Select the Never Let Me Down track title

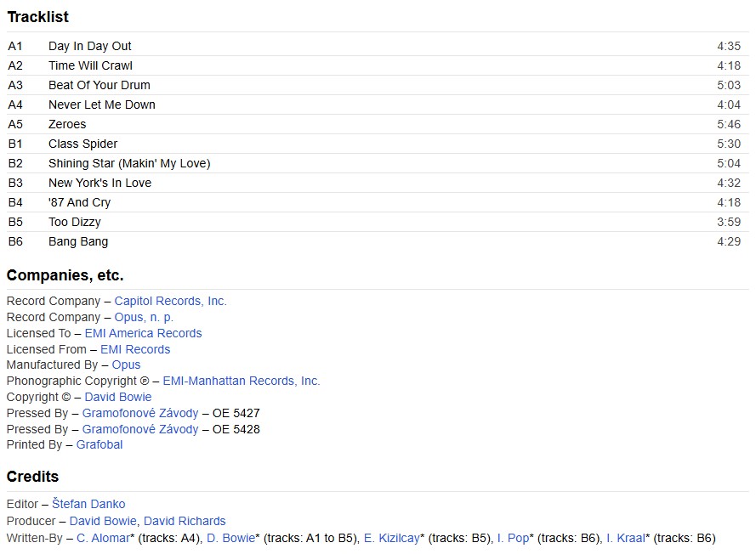tap(102, 105)
